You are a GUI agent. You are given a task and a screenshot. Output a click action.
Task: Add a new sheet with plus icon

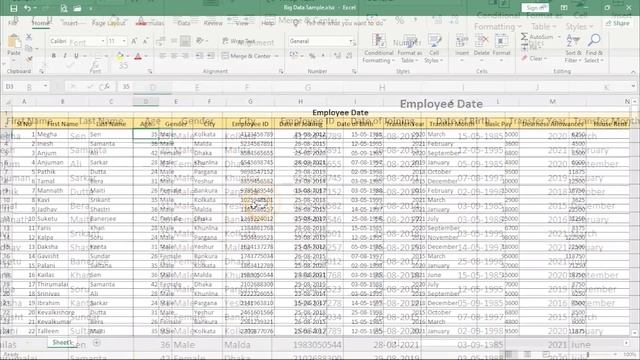[96, 343]
